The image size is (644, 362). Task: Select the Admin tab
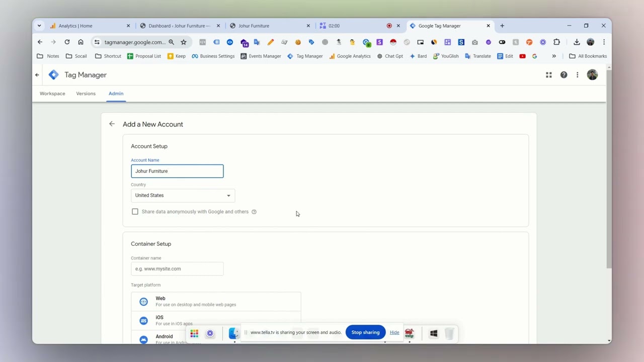[x=116, y=94]
